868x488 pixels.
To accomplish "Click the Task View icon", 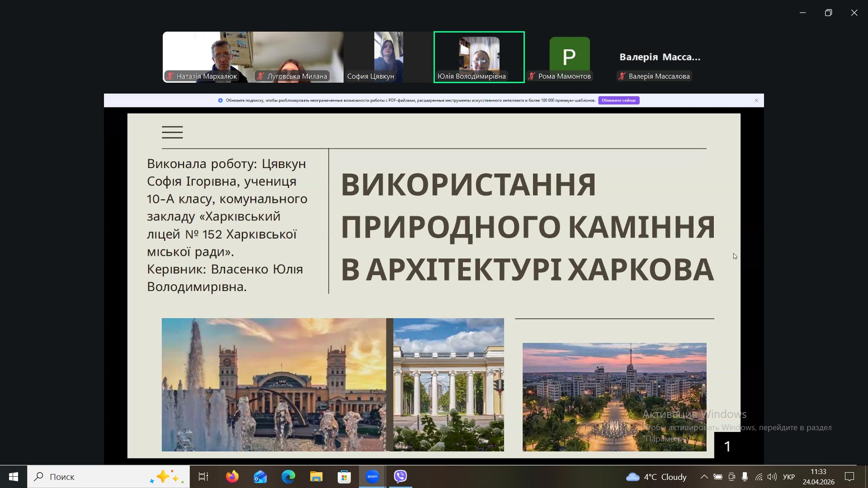I will (203, 477).
